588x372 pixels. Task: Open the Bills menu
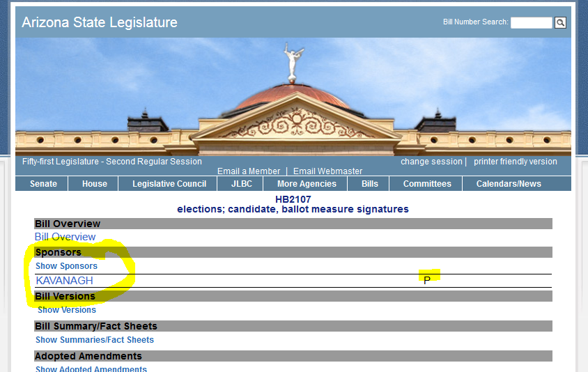click(370, 184)
